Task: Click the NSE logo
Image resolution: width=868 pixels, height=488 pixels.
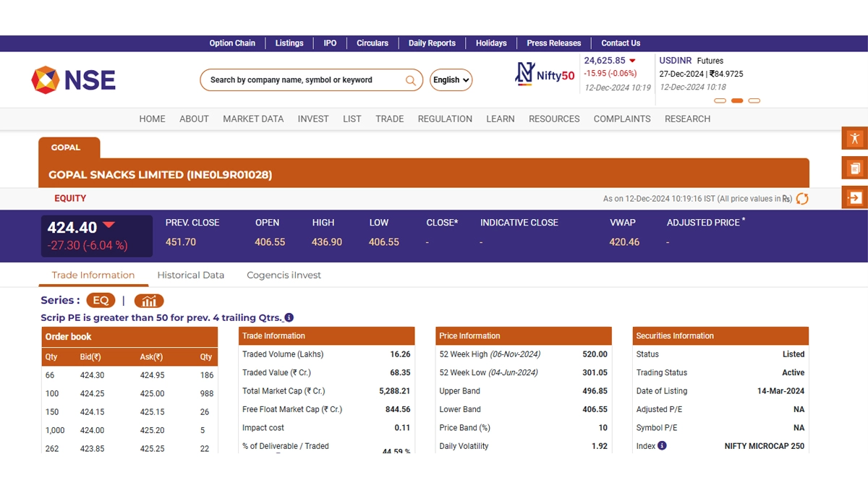Action: coord(73,80)
